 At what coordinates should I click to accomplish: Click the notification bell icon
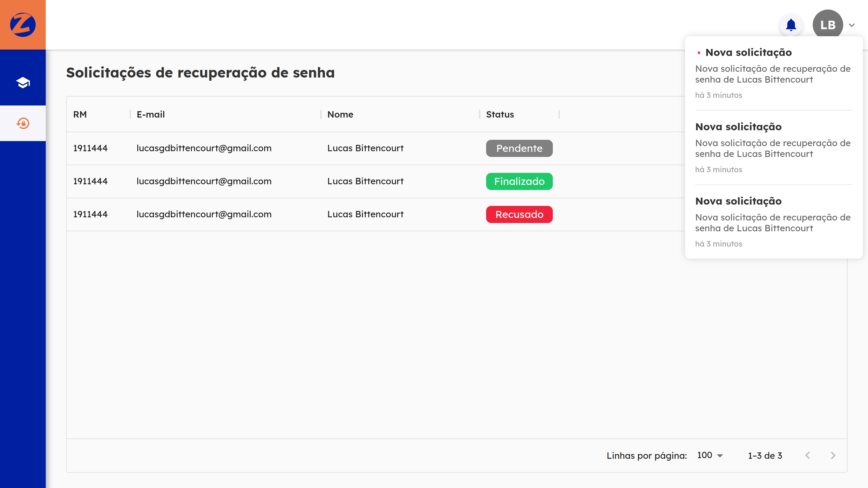click(x=791, y=25)
